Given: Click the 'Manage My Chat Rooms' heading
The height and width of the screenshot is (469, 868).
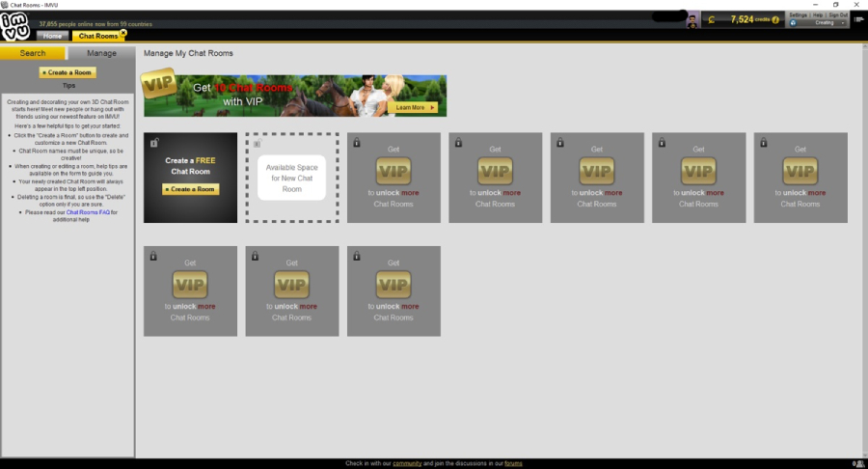Looking at the screenshot, I should click(188, 53).
